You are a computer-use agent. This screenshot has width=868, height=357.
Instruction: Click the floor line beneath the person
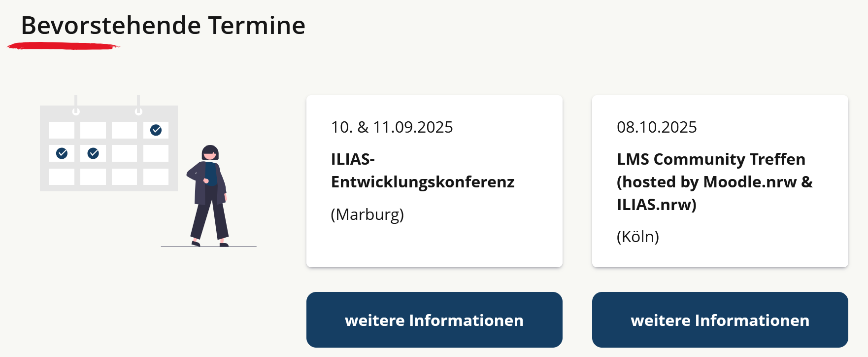[x=208, y=247]
